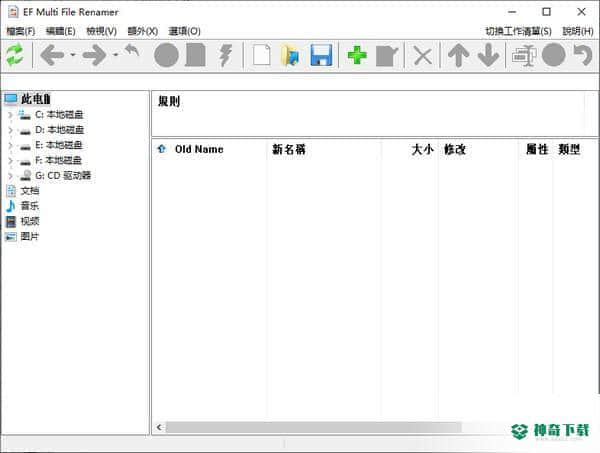Sort by the 修改 modified column
Image resolution: width=600 pixels, height=453 pixels.
point(455,149)
